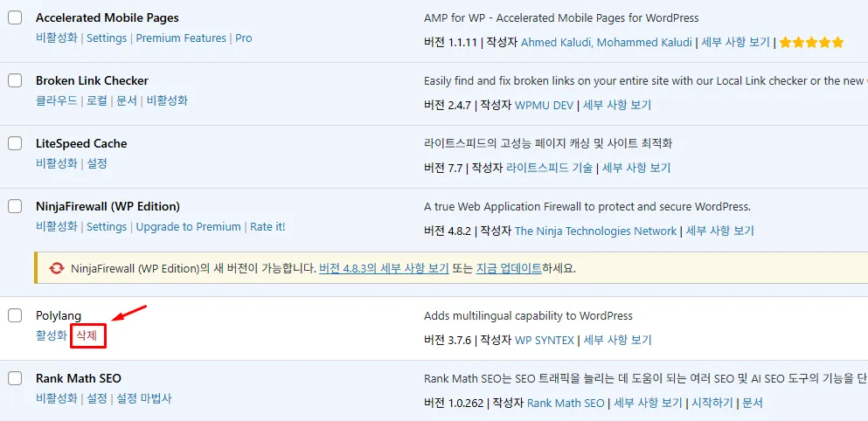Tick the Broken Link Checker checkbox
Viewport: 868px width, 421px height.
[x=15, y=80]
